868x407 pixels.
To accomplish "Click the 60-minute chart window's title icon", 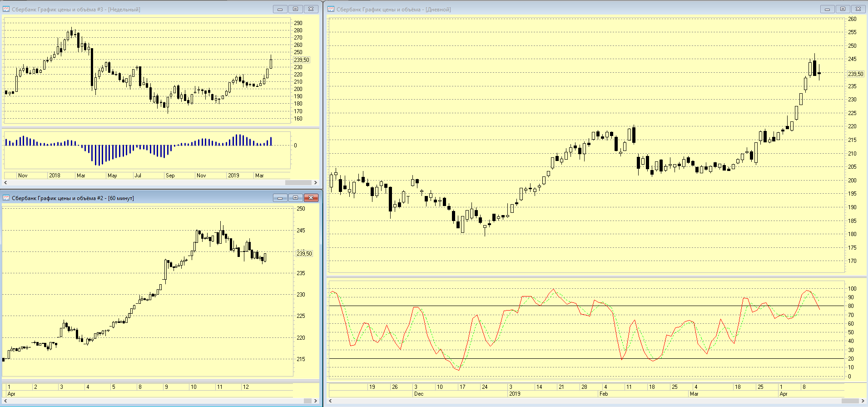I will (6, 198).
